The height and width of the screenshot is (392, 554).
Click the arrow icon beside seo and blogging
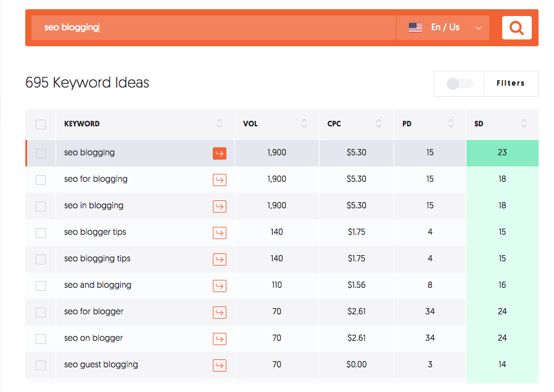click(x=220, y=285)
